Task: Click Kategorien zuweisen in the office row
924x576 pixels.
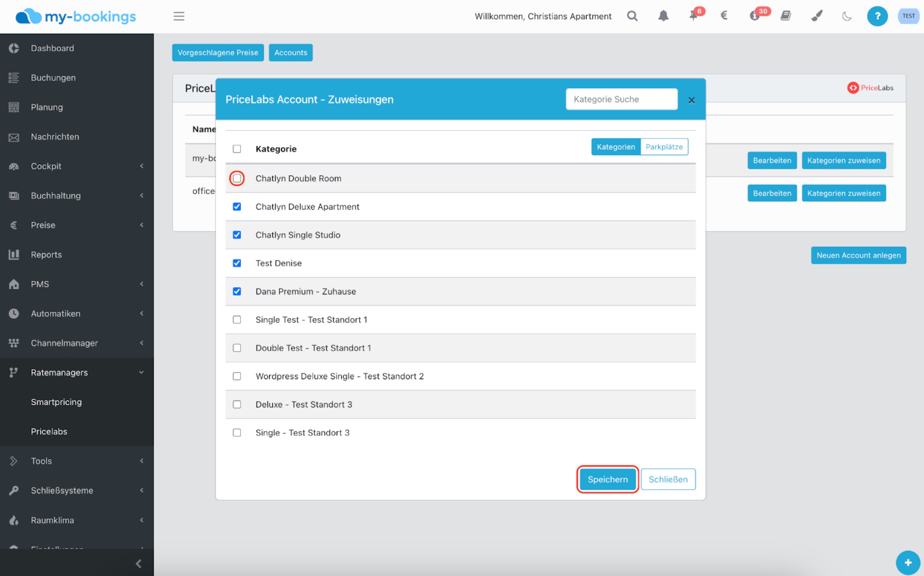Action: tap(844, 193)
